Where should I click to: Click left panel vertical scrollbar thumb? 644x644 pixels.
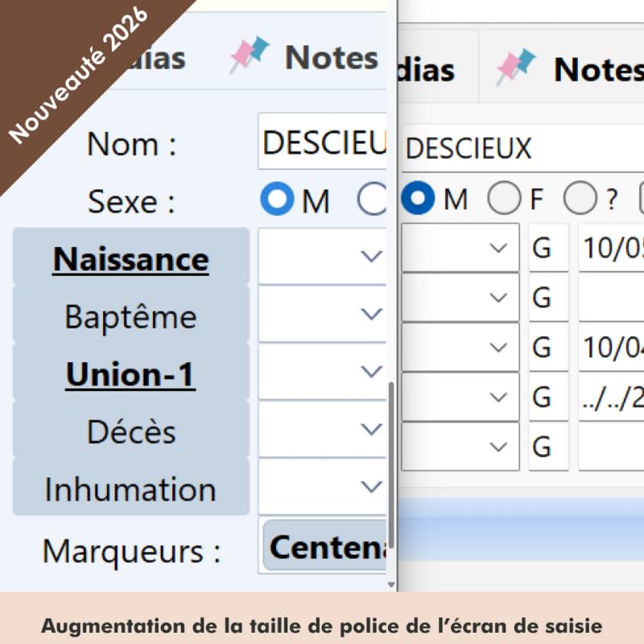[391, 465]
